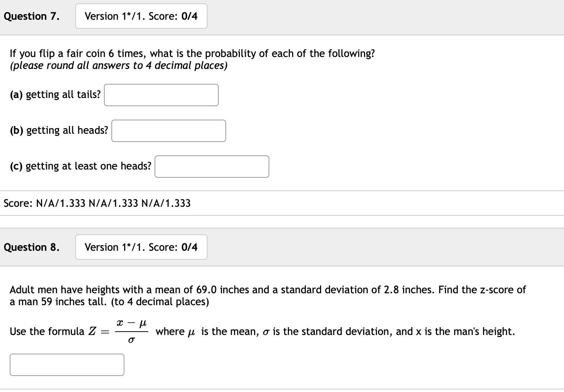Click the part (a) getting all tails label

point(55,95)
